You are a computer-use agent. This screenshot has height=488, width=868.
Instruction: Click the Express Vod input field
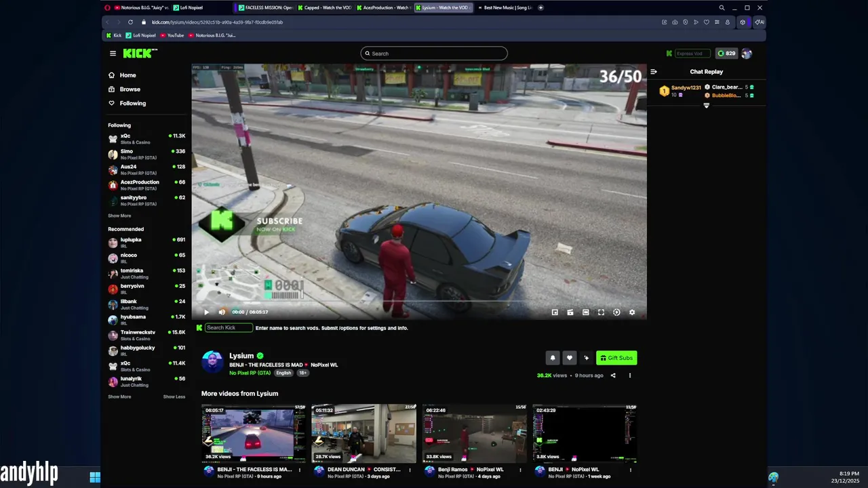click(692, 54)
